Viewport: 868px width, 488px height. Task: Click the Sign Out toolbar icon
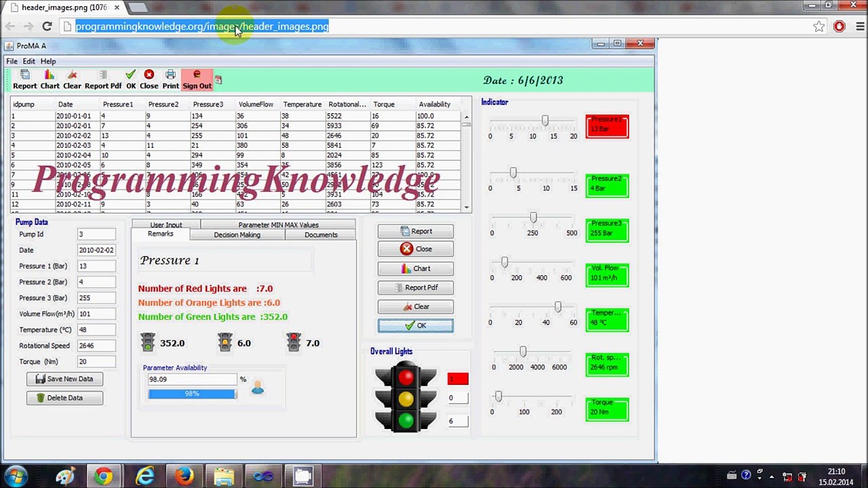click(x=197, y=79)
